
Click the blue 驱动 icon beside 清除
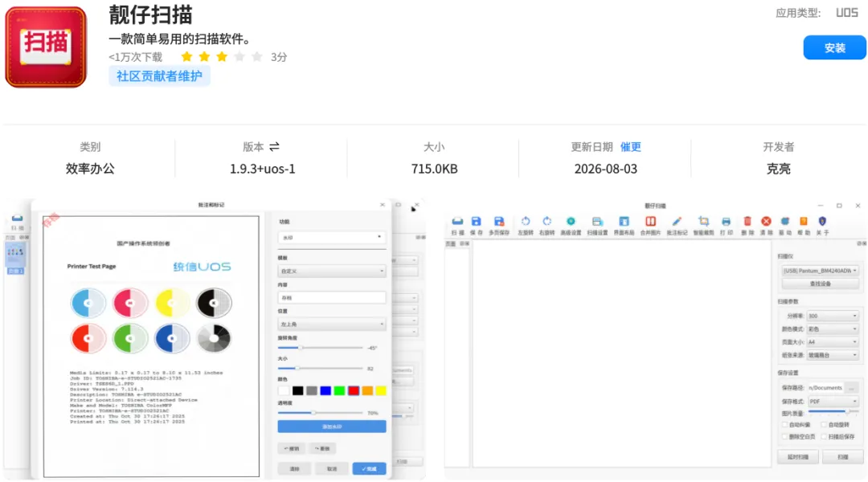pyautogui.click(x=785, y=222)
